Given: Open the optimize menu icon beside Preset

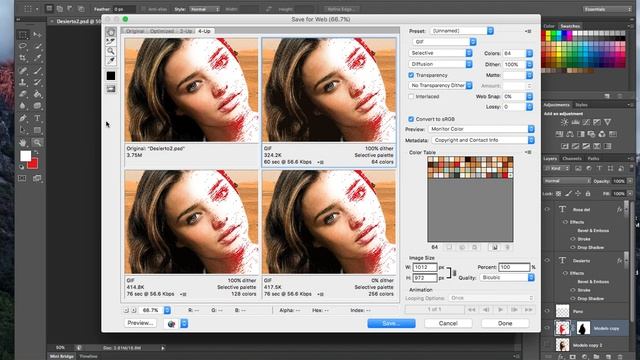Looking at the screenshot, I should tap(528, 31).
